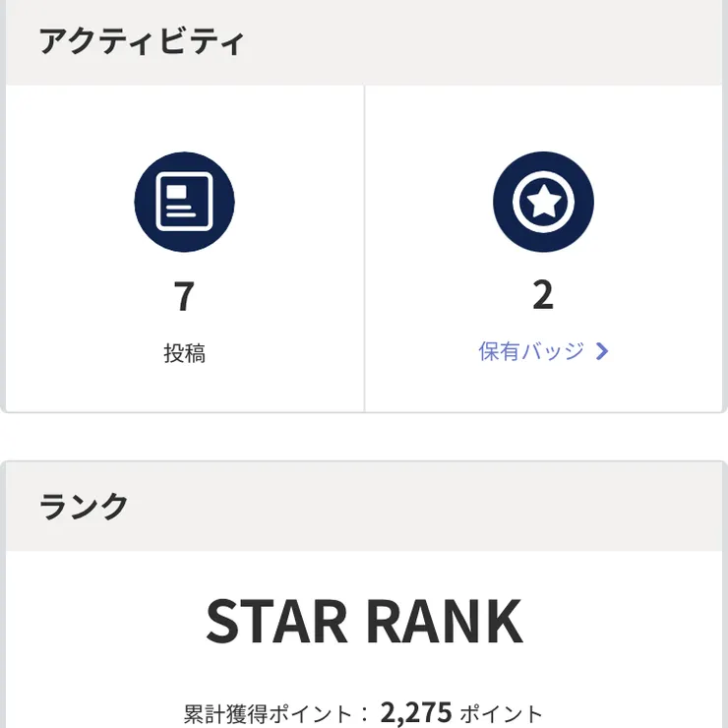Click the ランク header bar's empty area
Viewport: 728px width, 728px height.
tap(443, 506)
